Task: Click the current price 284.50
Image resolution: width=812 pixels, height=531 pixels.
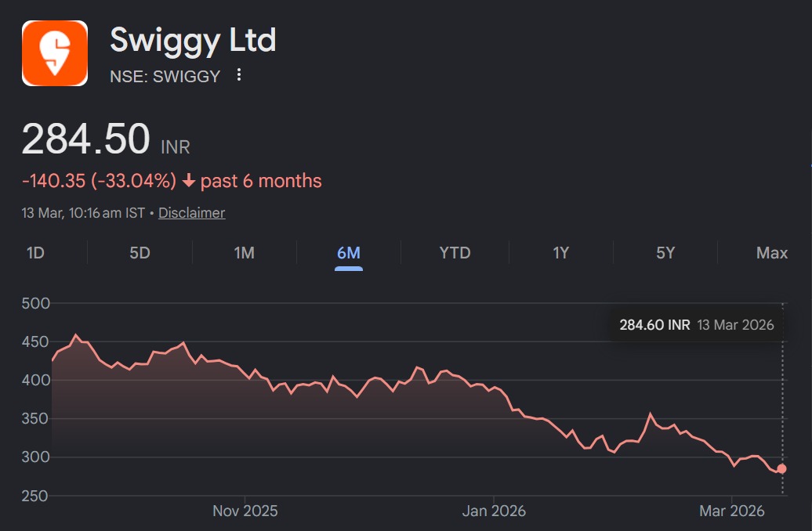Action: pyautogui.click(x=86, y=139)
